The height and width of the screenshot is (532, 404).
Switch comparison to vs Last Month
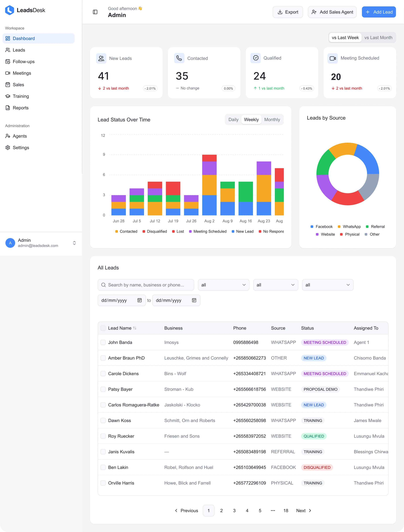[x=378, y=38]
